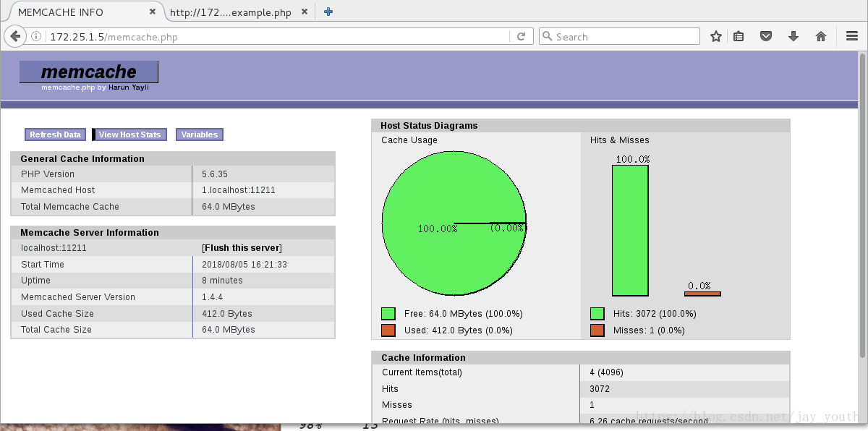Select Current Items value 4 (4096)
Image resolution: width=868 pixels, height=431 pixels.
(606, 372)
